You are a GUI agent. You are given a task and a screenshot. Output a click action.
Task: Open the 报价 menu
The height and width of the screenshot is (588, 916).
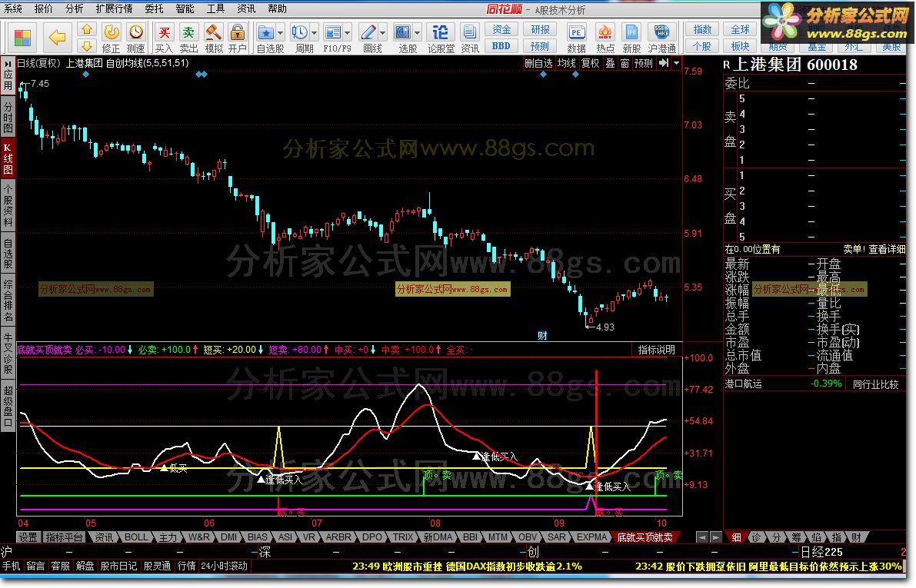click(43, 8)
